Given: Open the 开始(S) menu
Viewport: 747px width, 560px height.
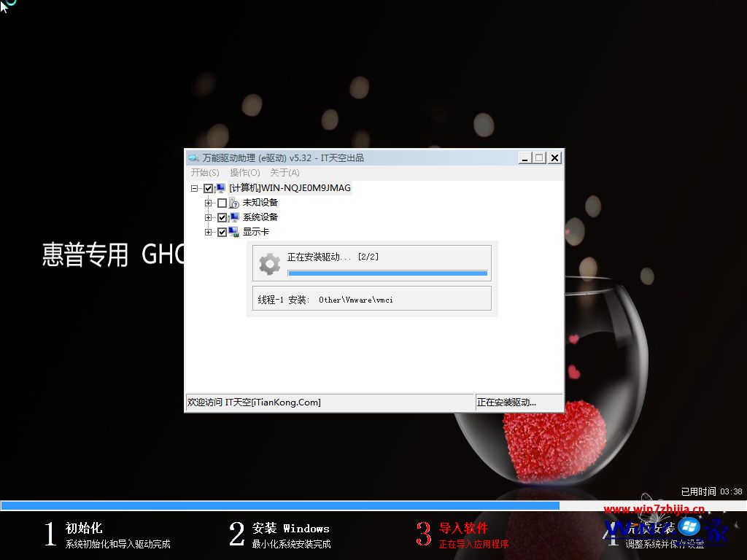Looking at the screenshot, I should pyautogui.click(x=204, y=173).
